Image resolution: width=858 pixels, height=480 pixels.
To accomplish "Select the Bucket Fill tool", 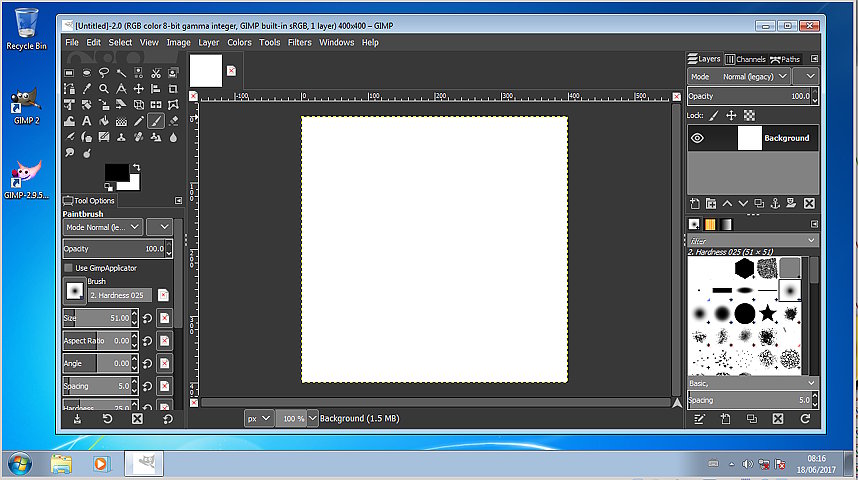I will 104,121.
